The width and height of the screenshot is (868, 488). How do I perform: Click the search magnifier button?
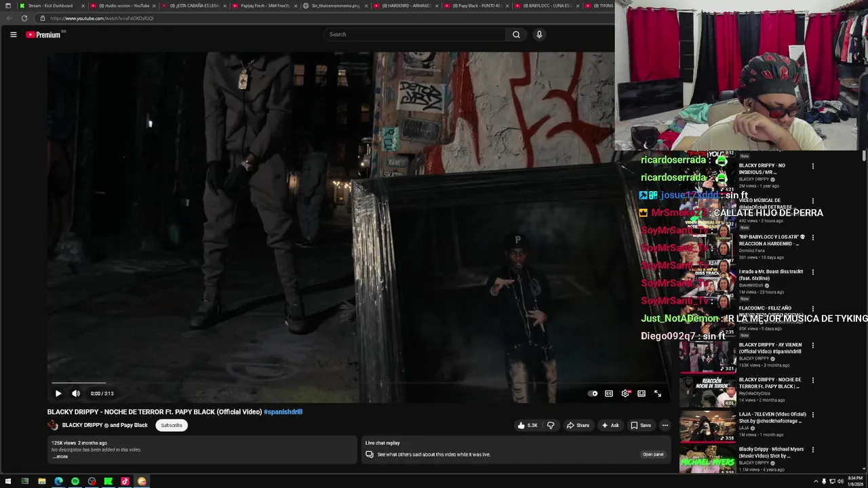point(516,35)
